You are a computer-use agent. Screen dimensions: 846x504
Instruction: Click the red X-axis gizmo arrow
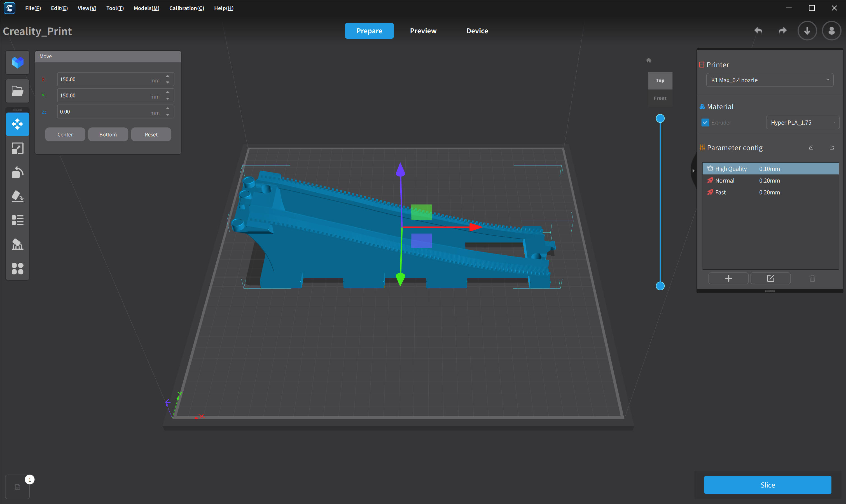[475, 227]
